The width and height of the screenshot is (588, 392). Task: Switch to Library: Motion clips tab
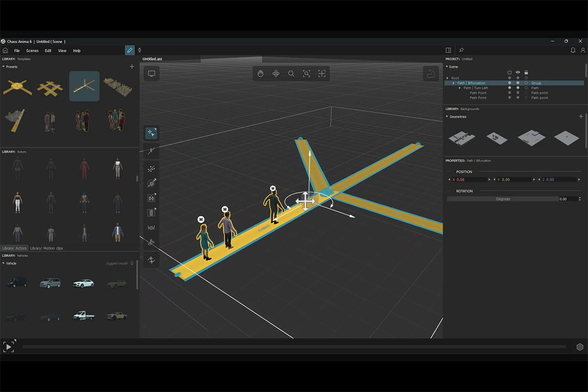click(x=46, y=248)
